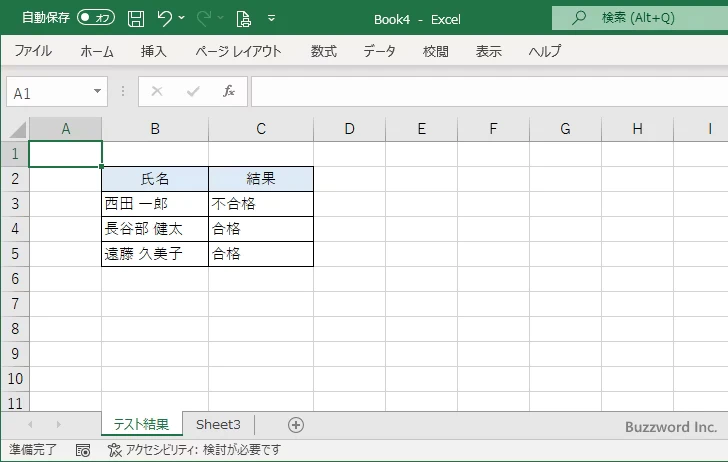The height and width of the screenshot is (462, 728).
Task: Switch to the Sheet3 sheet tab
Action: [x=218, y=424]
